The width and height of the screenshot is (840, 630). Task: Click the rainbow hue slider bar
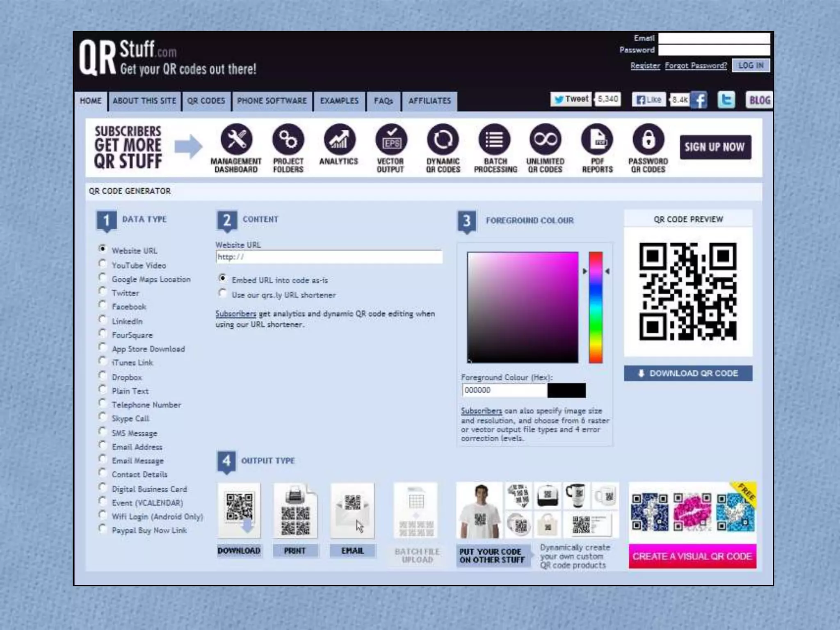pos(596,308)
